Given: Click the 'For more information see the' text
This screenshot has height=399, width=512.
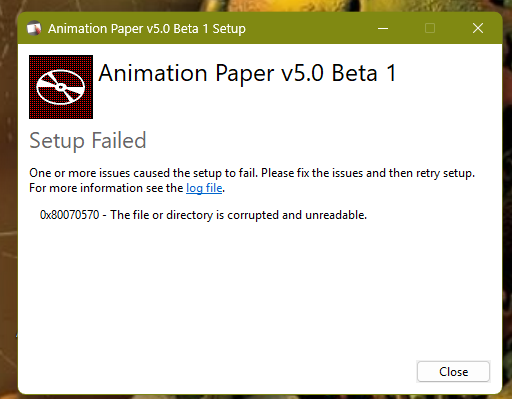Looking at the screenshot, I should pos(106,188).
